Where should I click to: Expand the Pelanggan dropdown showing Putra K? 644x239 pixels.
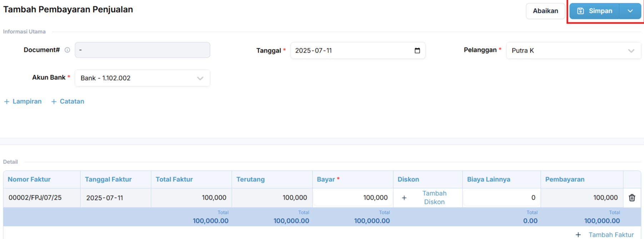point(573,50)
